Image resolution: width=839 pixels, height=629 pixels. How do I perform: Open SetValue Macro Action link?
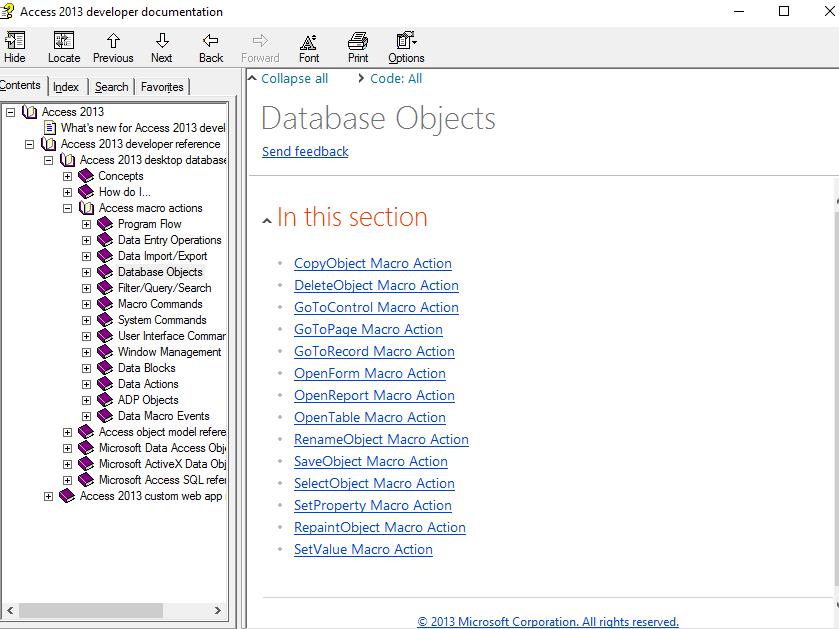(363, 549)
